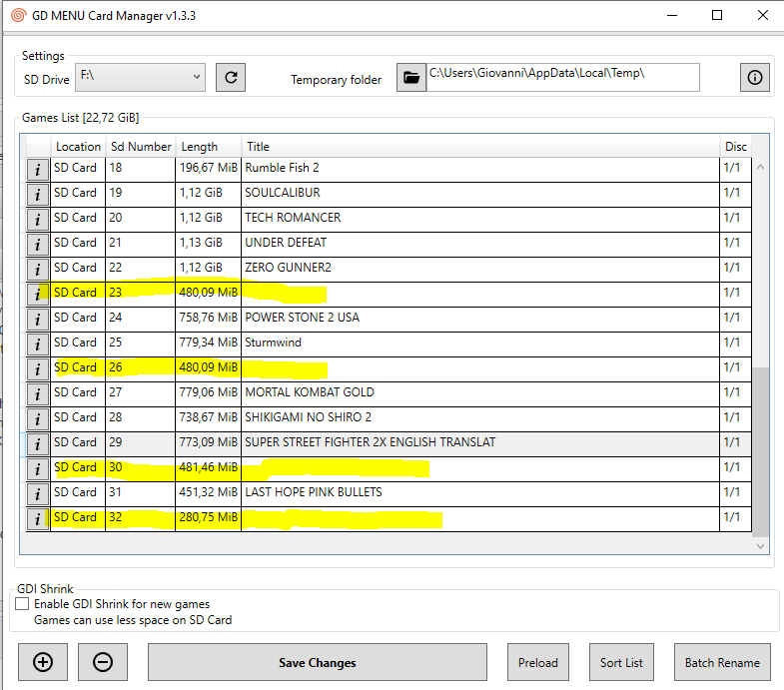The width and height of the screenshot is (784, 690).
Task: Open info for POWER STONE 2 USA
Action: click(38, 320)
